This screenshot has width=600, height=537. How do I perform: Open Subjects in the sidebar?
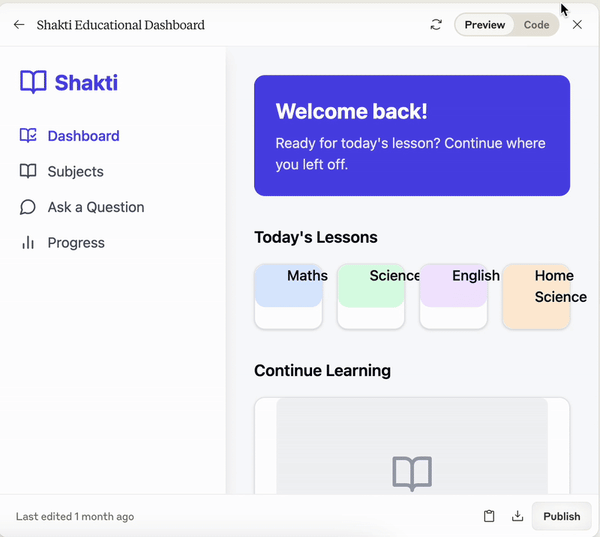(75, 171)
